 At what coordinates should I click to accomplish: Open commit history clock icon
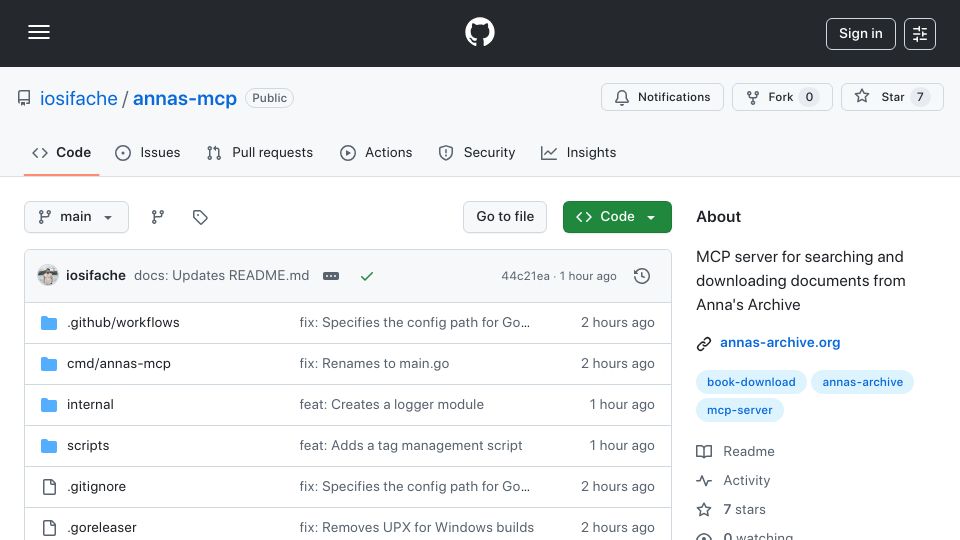pyautogui.click(x=642, y=276)
